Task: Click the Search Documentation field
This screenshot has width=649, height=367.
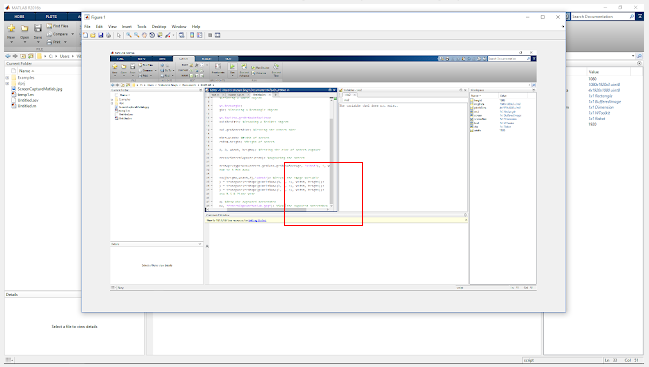Action: click(600, 17)
